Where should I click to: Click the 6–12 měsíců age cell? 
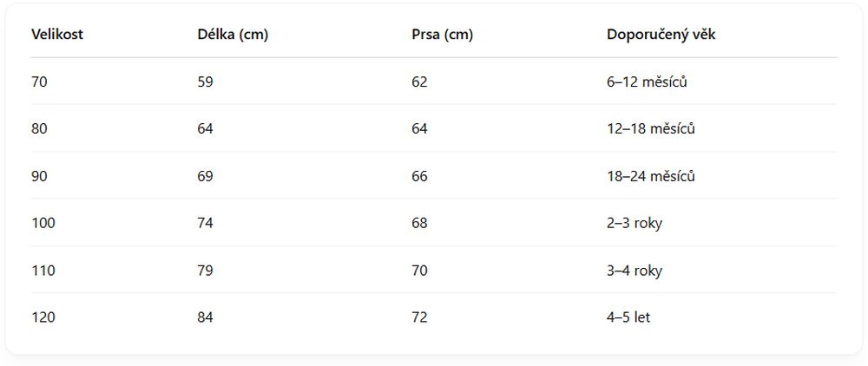pos(647,82)
